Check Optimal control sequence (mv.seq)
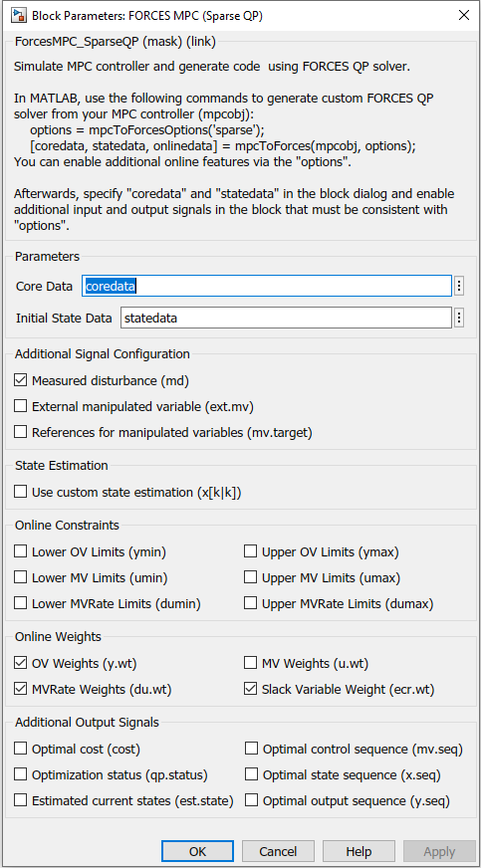 [251, 749]
